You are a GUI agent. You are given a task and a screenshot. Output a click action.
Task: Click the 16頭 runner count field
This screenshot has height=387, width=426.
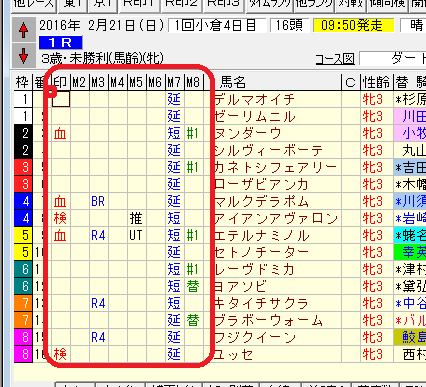pos(289,26)
